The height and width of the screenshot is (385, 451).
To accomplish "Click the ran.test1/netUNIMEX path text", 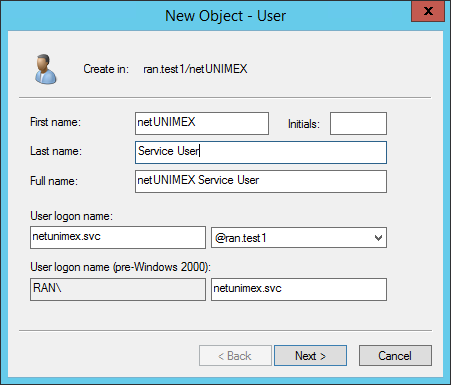I will [x=195, y=69].
